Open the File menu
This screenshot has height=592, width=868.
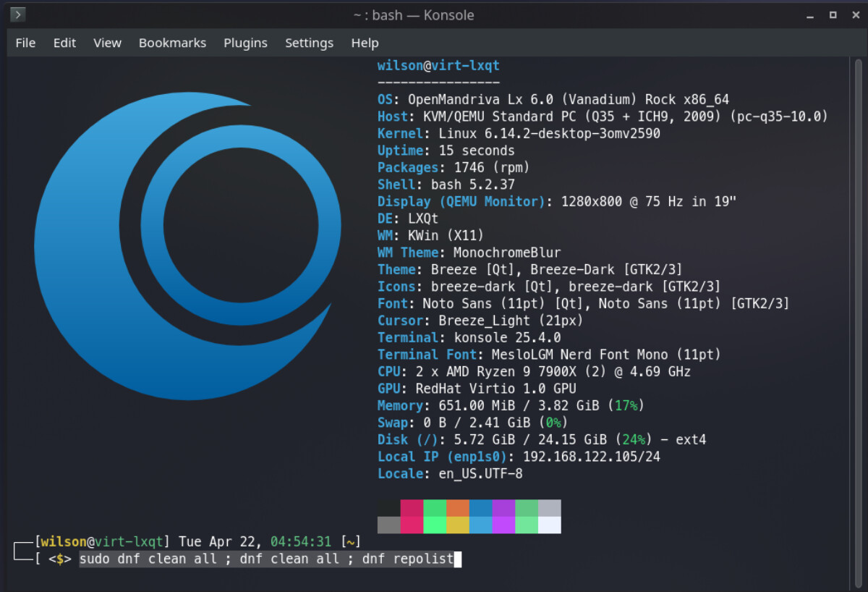[25, 43]
